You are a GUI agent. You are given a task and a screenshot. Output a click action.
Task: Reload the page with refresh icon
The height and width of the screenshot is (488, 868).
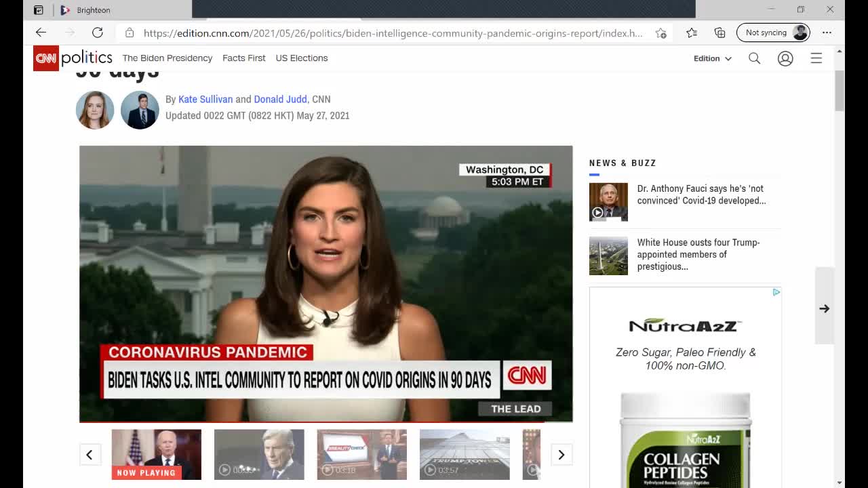98,33
